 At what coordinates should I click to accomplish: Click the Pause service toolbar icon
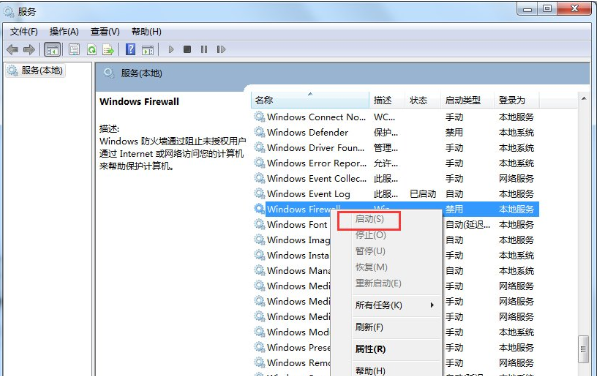(204, 50)
